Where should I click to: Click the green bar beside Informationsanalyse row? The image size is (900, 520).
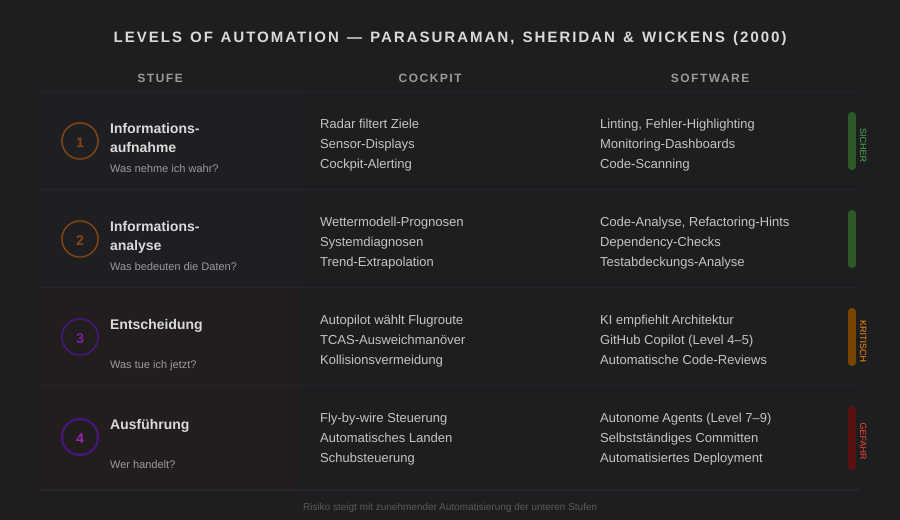pyautogui.click(x=852, y=239)
